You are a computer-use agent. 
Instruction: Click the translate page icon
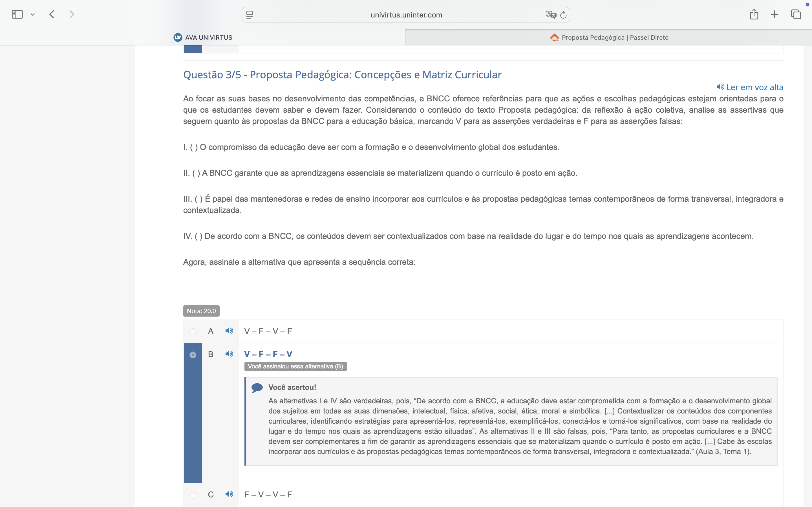[550, 15]
